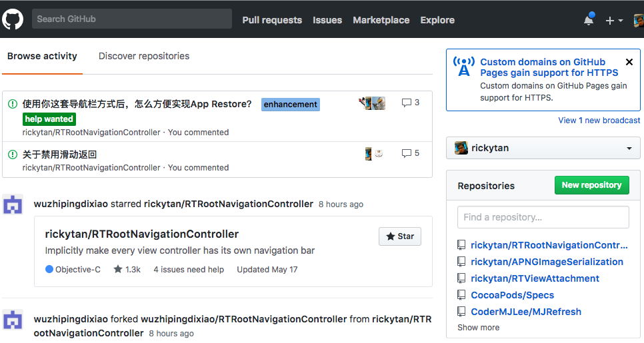Click open issue icon for App Restore issue

(13, 104)
